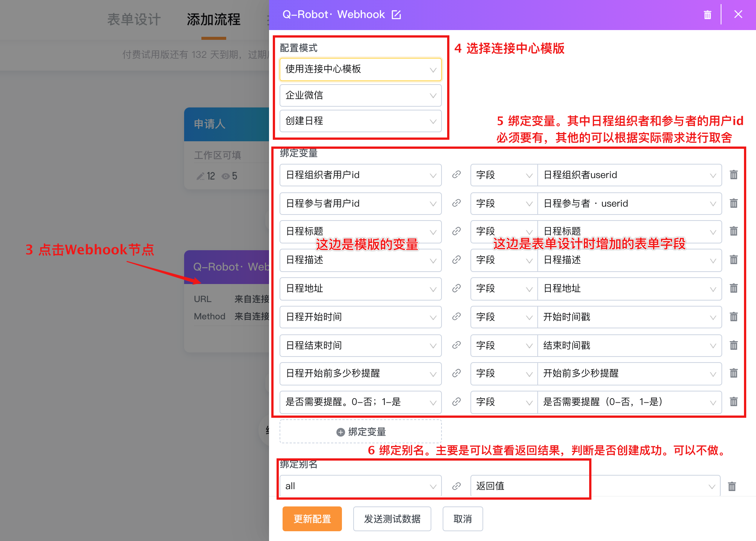Expand the 日程地址 template variable dropdown
Screen dimensions: 756x541
[x=361, y=289]
